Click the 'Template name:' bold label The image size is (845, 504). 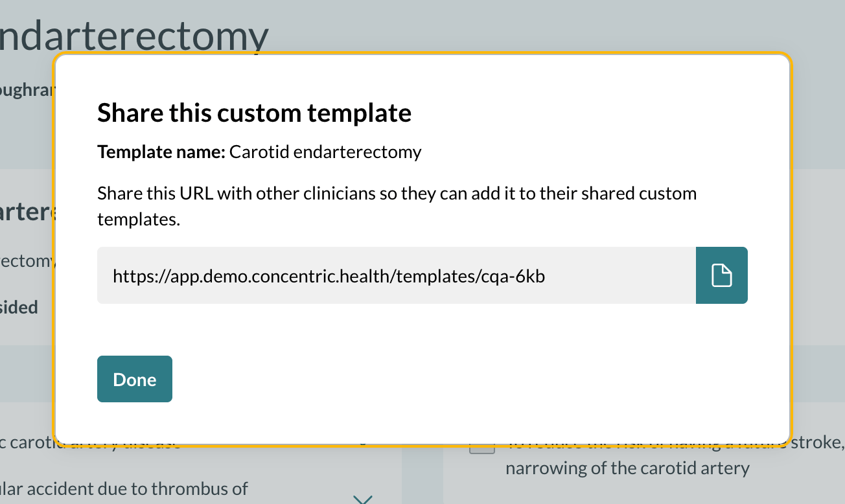tap(161, 152)
